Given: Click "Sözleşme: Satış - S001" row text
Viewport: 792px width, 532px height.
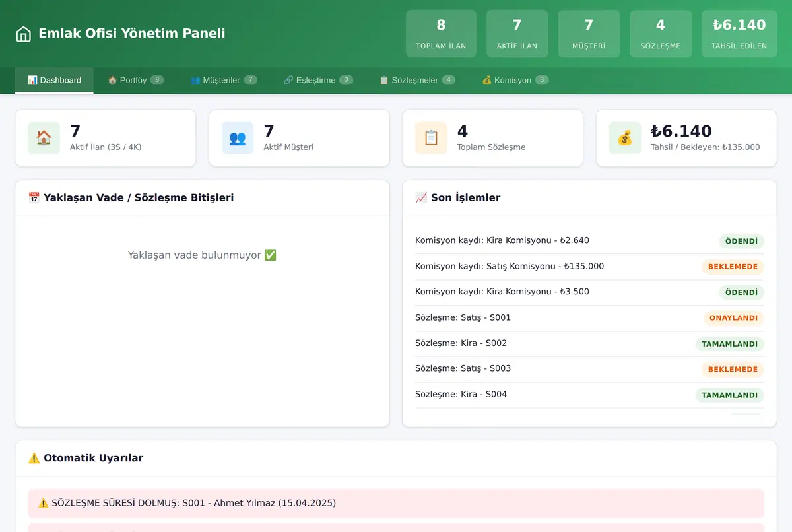Looking at the screenshot, I should pos(463,317).
